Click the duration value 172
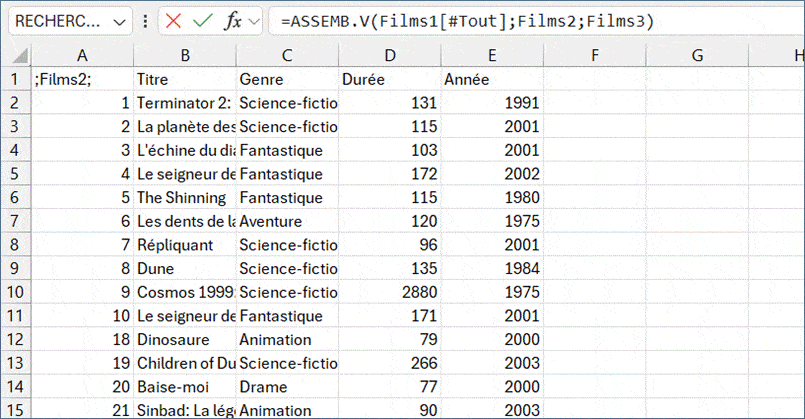 tap(390, 174)
